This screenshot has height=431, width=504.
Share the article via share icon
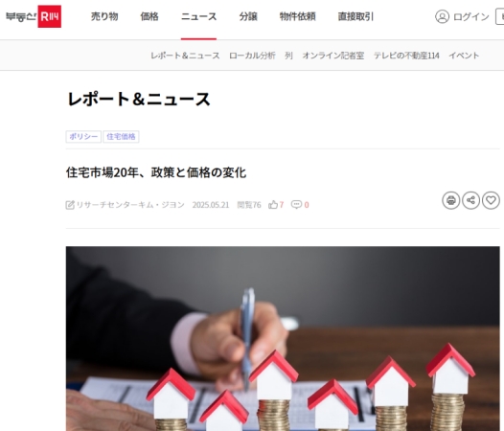470,200
